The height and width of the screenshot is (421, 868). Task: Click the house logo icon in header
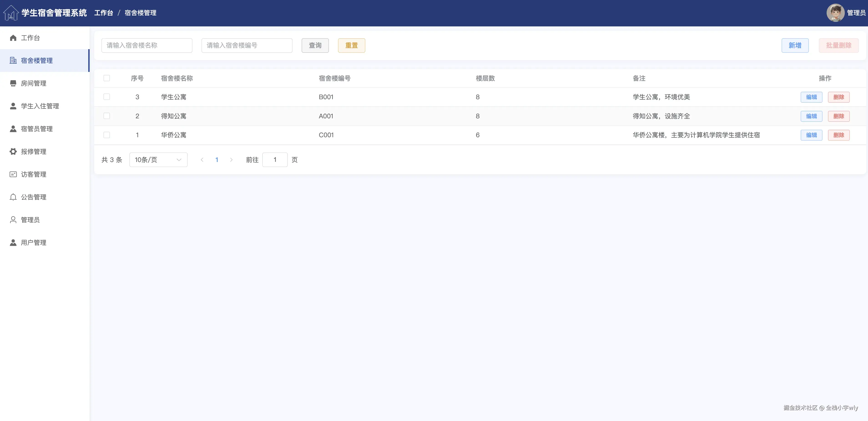click(11, 13)
